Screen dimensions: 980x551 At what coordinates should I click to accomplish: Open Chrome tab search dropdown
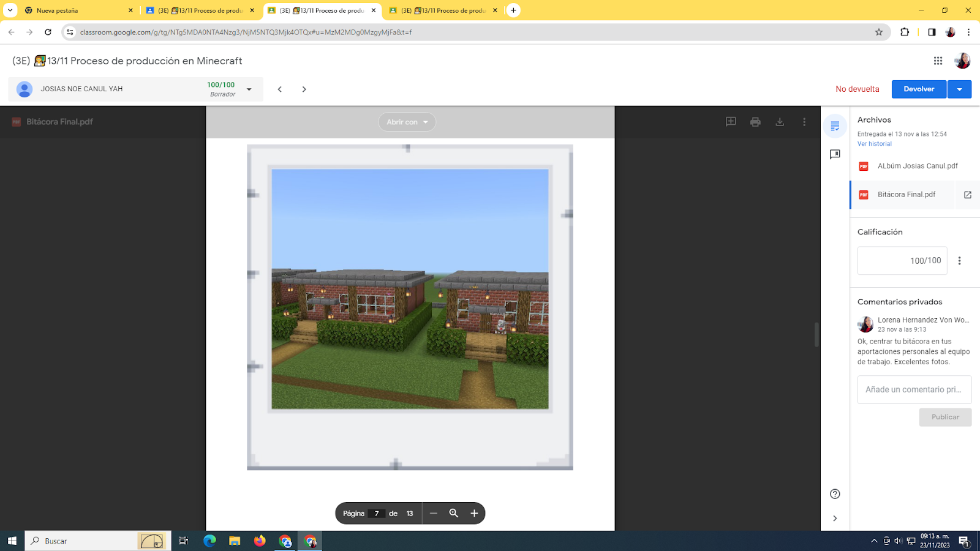[x=10, y=10]
